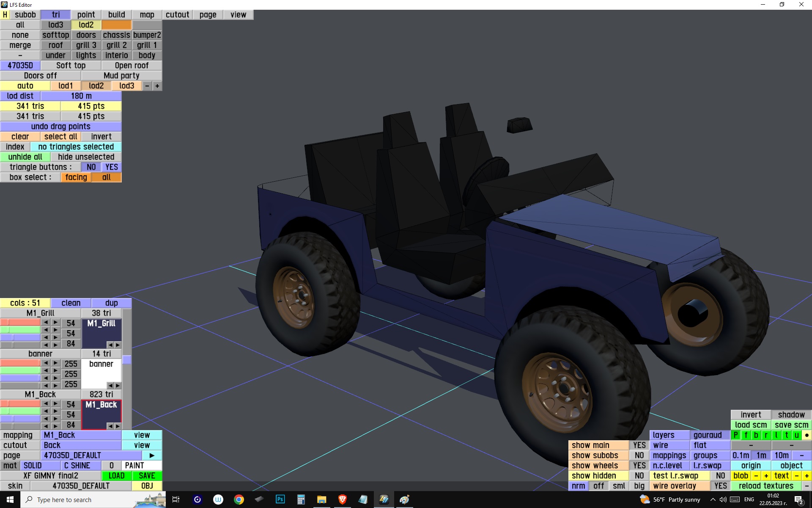Open the mapping M1_Back field

click(81, 435)
